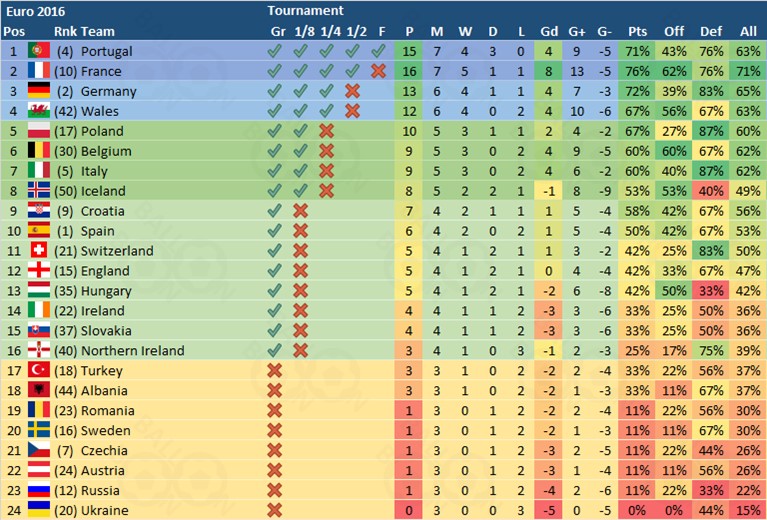Select the Switzerland flag icon
The width and height of the screenshot is (767, 520).
click(39, 251)
